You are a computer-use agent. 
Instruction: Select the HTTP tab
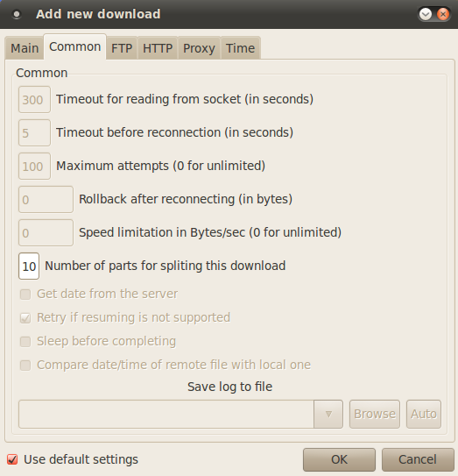(158, 48)
